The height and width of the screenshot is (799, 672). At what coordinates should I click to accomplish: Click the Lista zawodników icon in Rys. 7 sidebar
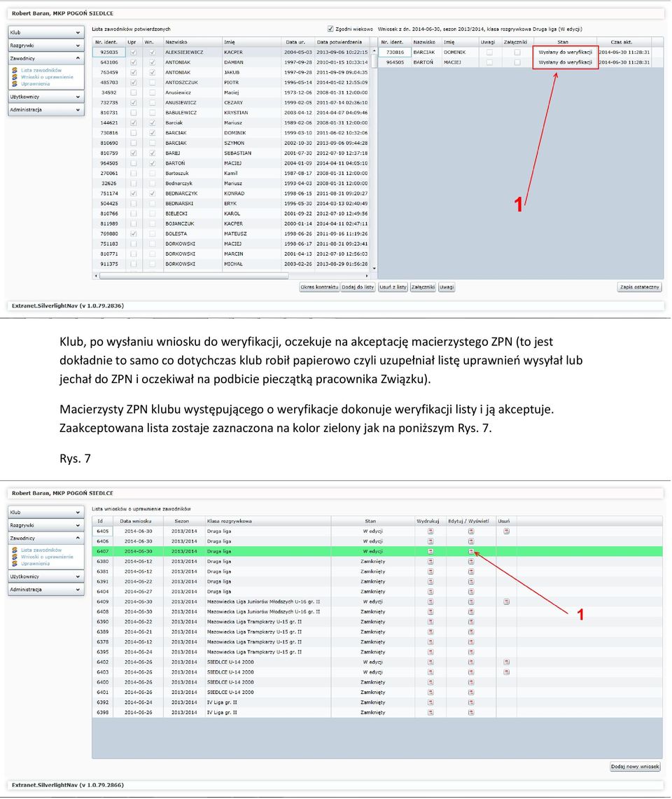pyautogui.click(x=15, y=550)
